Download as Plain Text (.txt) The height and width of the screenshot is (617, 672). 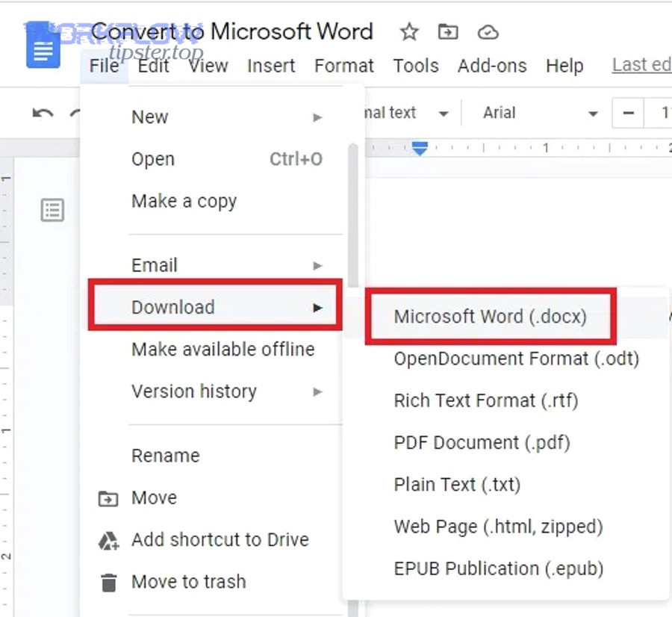click(x=506, y=485)
